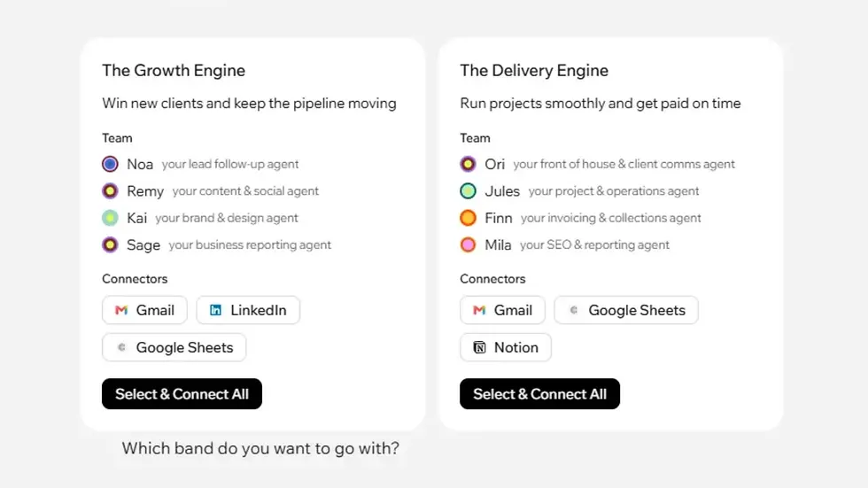Select Google Sheets connector in Delivery Engine
Screen dimensions: 868x488
pyautogui.click(x=626, y=310)
